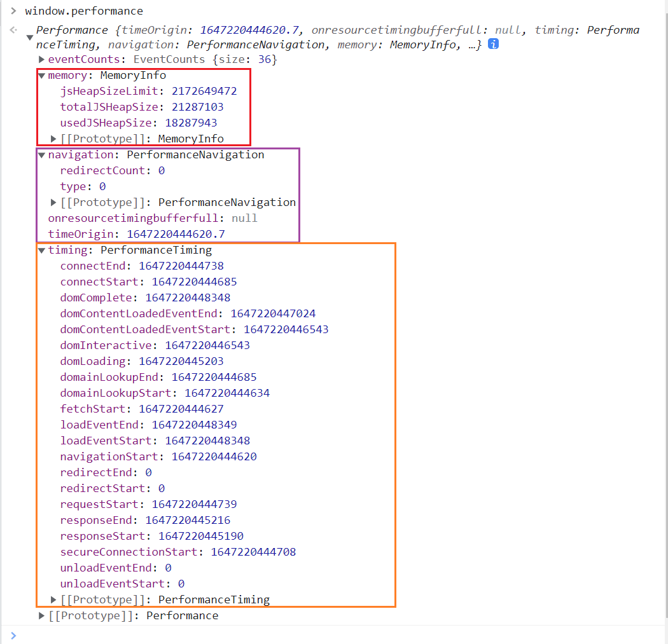This screenshot has height=644, width=668.
Task: Click the fetchStart property row
Action: point(142,409)
